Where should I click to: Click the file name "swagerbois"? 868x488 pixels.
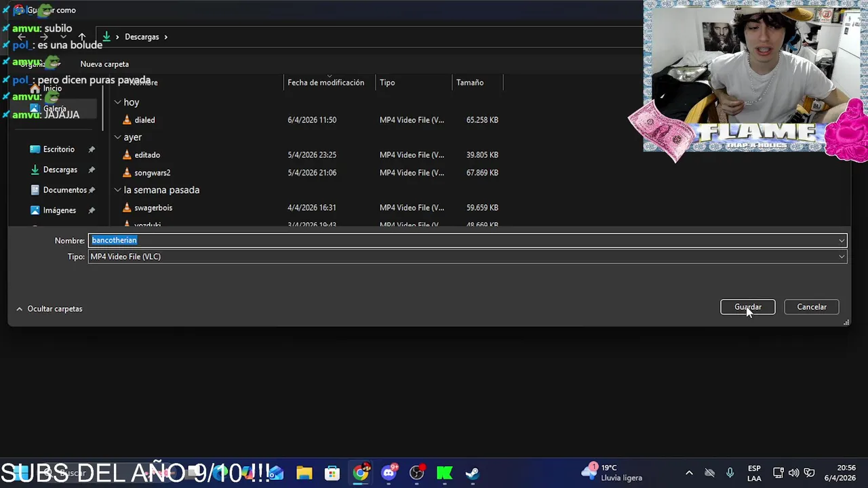coord(153,208)
